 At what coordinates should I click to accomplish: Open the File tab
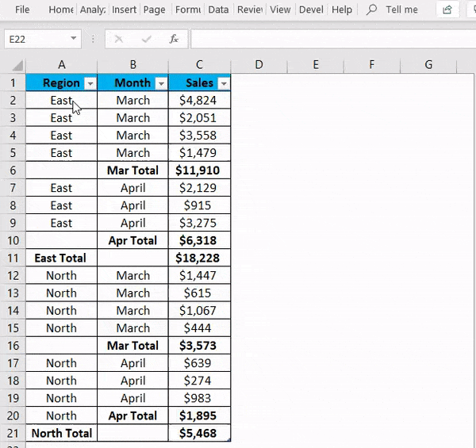[22, 10]
